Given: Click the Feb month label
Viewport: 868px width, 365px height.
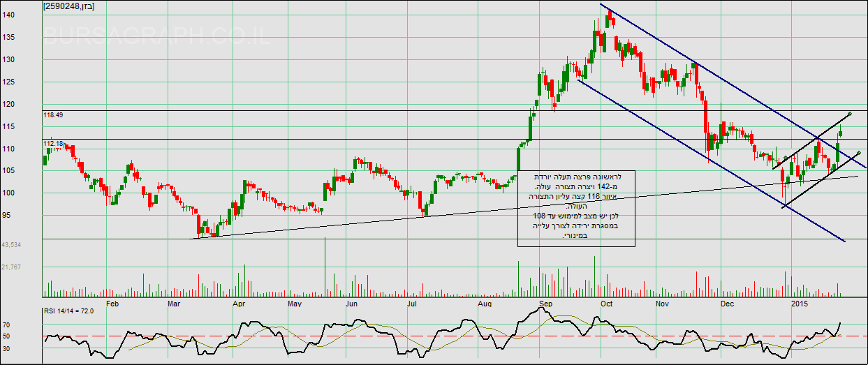Looking at the screenshot, I should [x=112, y=304].
